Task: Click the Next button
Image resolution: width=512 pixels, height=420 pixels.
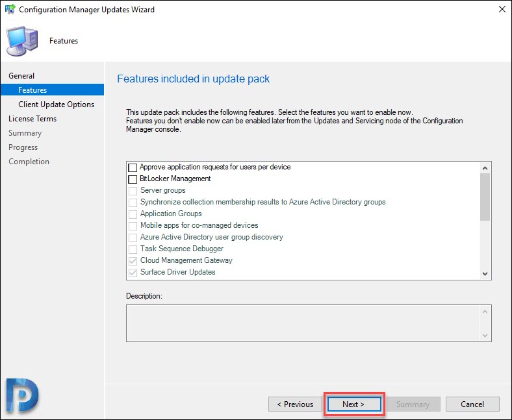Action: [353, 404]
